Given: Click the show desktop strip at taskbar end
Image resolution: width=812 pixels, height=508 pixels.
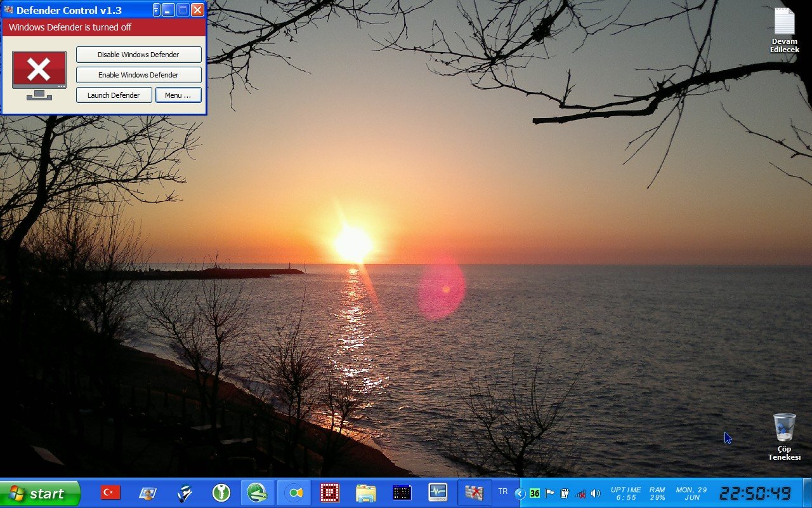Looking at the screenshot, I should (807, 493).
